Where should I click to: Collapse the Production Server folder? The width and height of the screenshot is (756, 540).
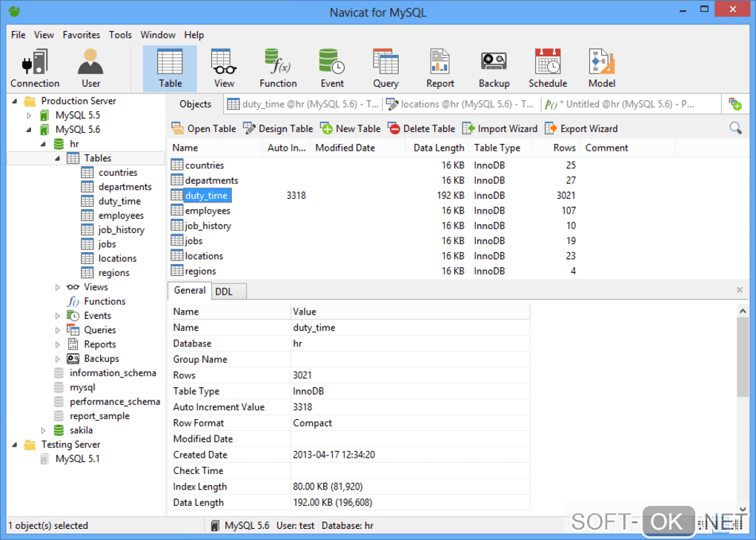click(15, 101)
